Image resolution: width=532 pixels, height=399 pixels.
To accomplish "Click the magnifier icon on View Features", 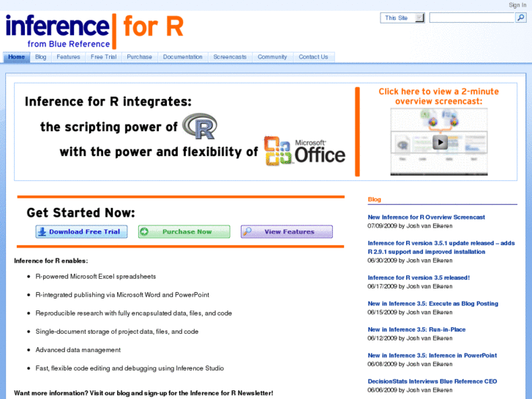I will coord(247,231).
